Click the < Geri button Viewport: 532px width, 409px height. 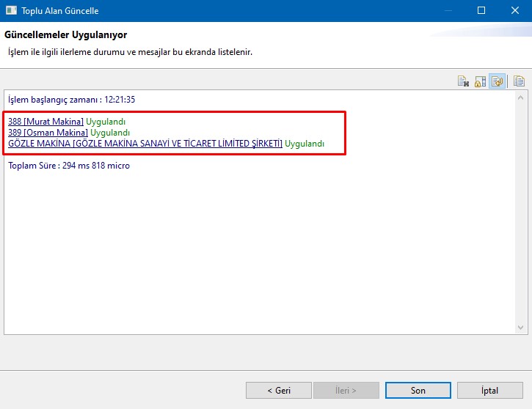(278, 391)
